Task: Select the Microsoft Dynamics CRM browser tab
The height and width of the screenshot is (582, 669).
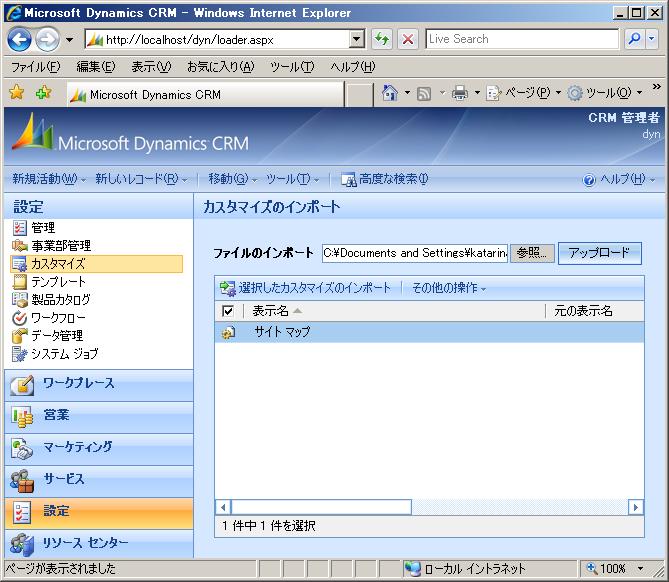Action: coord(206,94)
